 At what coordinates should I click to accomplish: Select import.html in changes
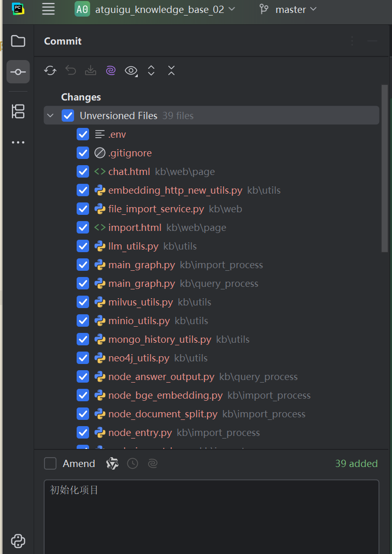pyautogui.click(x=135, y=227)
